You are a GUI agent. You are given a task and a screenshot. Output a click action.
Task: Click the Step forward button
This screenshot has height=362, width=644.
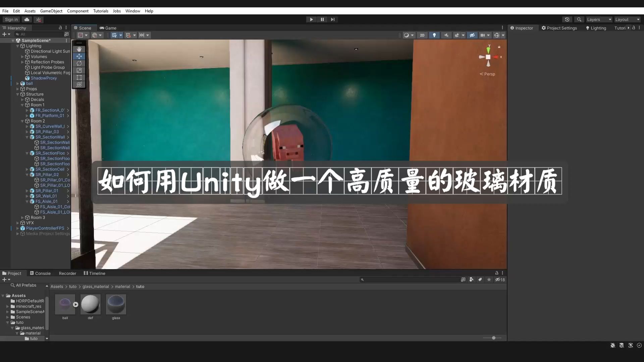point(333,19)
